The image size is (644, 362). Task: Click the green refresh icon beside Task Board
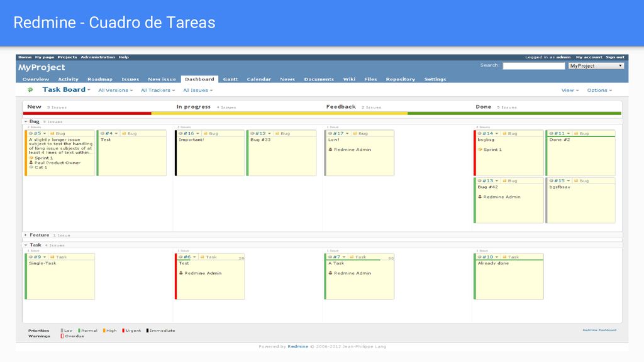pos(30,89)
